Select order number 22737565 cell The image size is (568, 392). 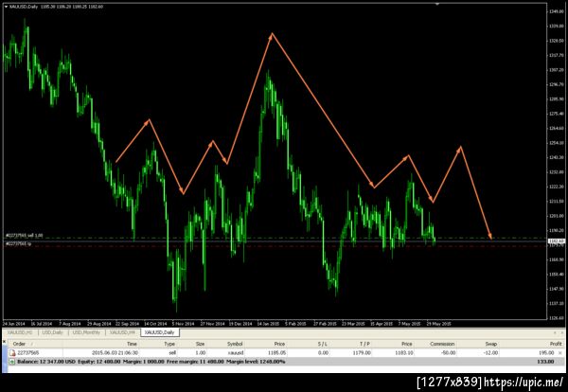[x=28, y=352]
